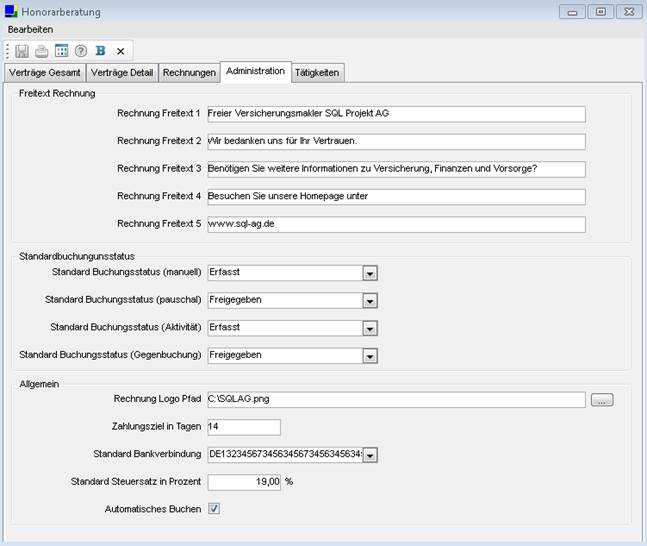
Task: Expand the Standard Bankverbindung dropdown
Action: coord(369,455)
